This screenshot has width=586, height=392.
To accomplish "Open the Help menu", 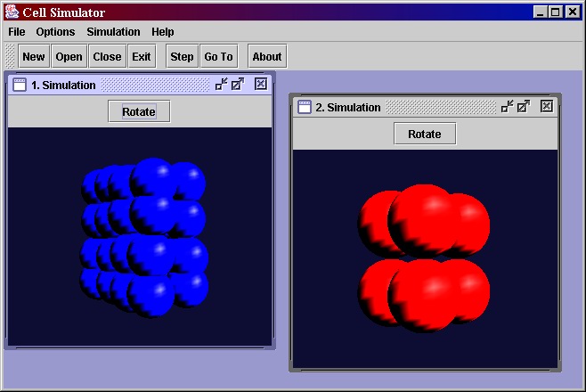I will [163, 32].
